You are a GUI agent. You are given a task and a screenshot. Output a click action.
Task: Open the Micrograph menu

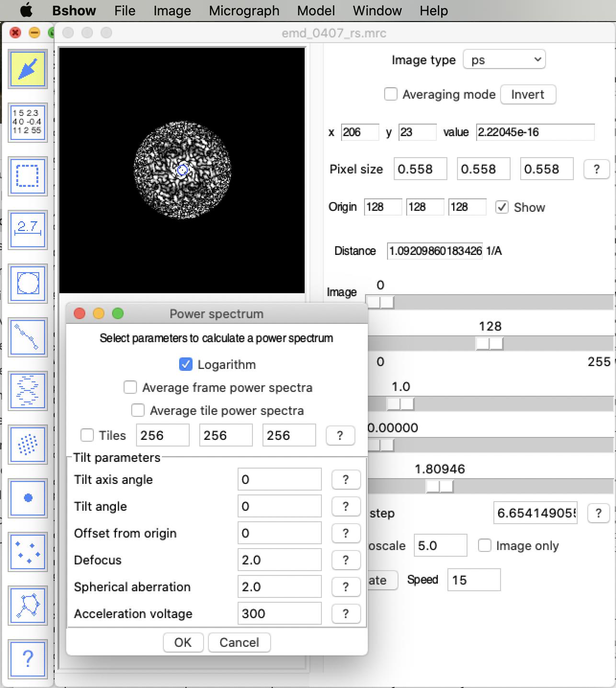click(244, 10)
